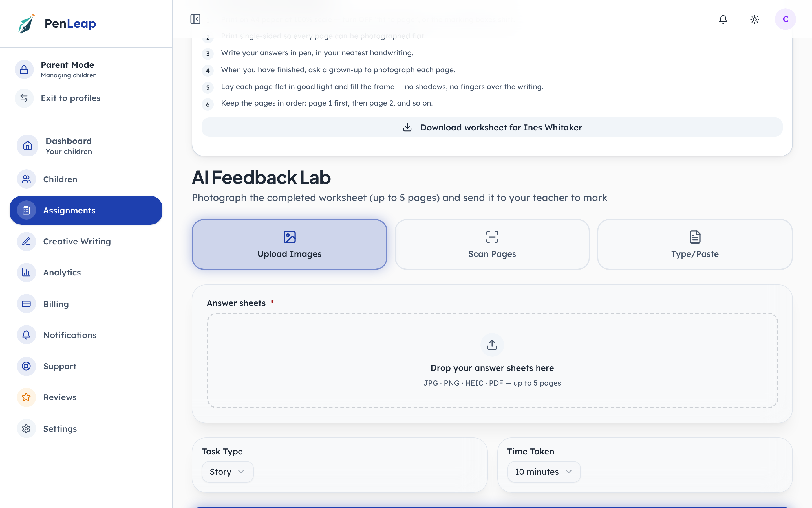View Reviews in the sidebar
This screenshot has width=812, height=508.
(86, 397)
